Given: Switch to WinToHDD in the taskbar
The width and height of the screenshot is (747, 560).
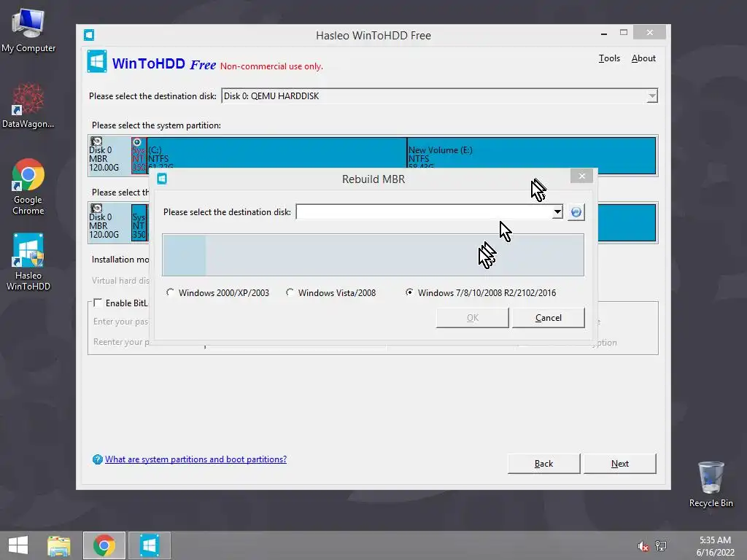Looking at the screenshot, I should click(x=149, y=545).
